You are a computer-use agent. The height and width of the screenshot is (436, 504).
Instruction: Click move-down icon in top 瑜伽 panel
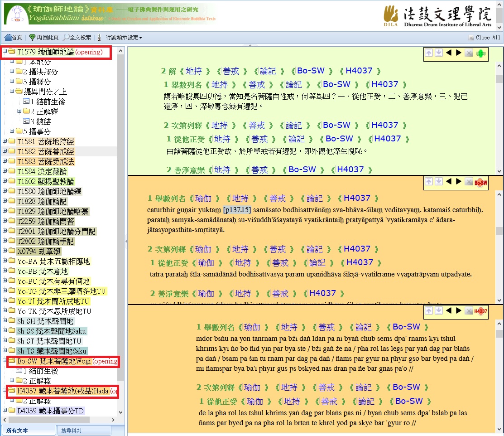point(438,53)
